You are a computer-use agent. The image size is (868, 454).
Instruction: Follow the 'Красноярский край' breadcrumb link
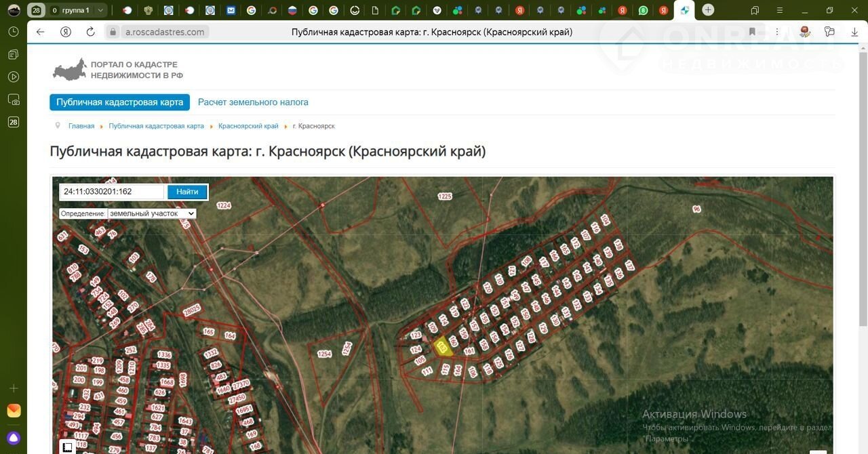click(248, 126)
